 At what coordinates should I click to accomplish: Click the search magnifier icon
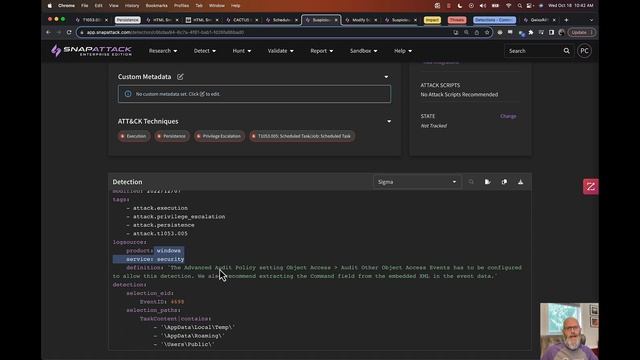coord(567,51)
